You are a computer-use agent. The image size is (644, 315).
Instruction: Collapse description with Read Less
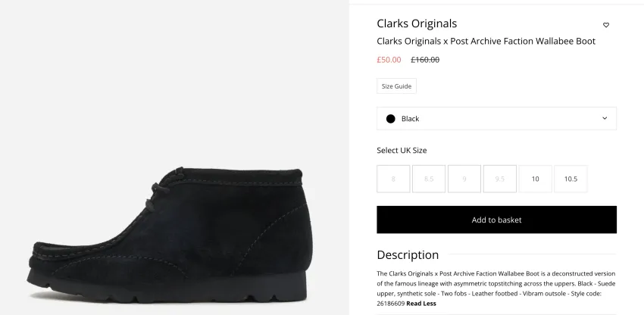[421, 304]
